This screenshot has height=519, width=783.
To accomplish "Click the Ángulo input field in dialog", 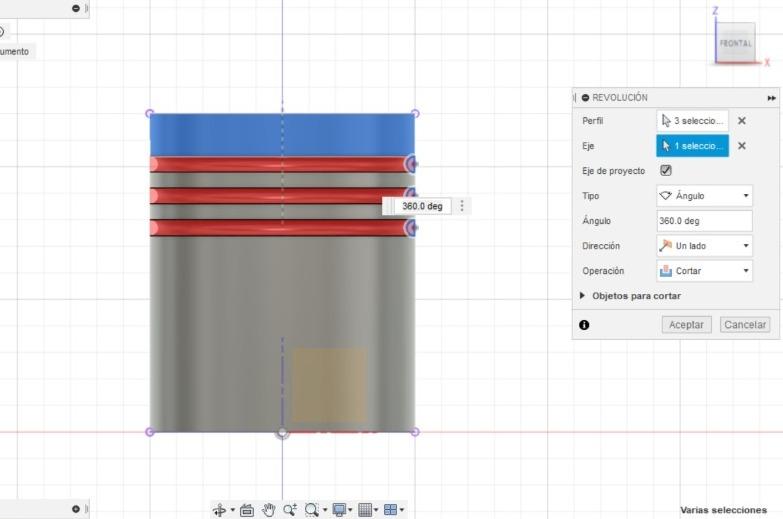I will pos(704,221).
